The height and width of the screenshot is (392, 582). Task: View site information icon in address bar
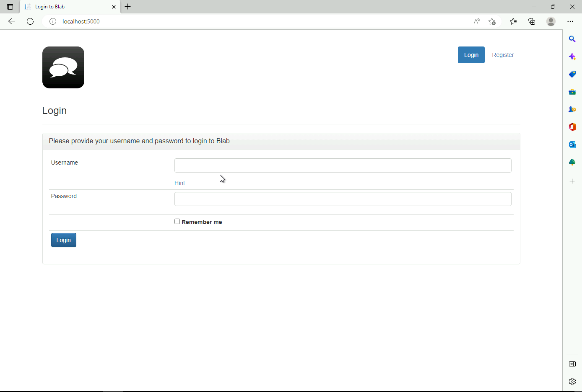point(53,21)
